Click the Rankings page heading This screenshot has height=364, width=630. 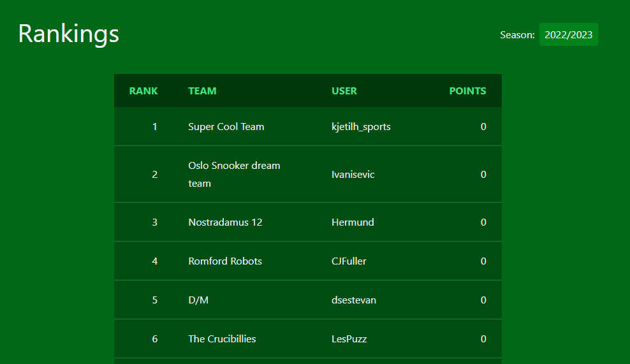(x=69, y=34)
